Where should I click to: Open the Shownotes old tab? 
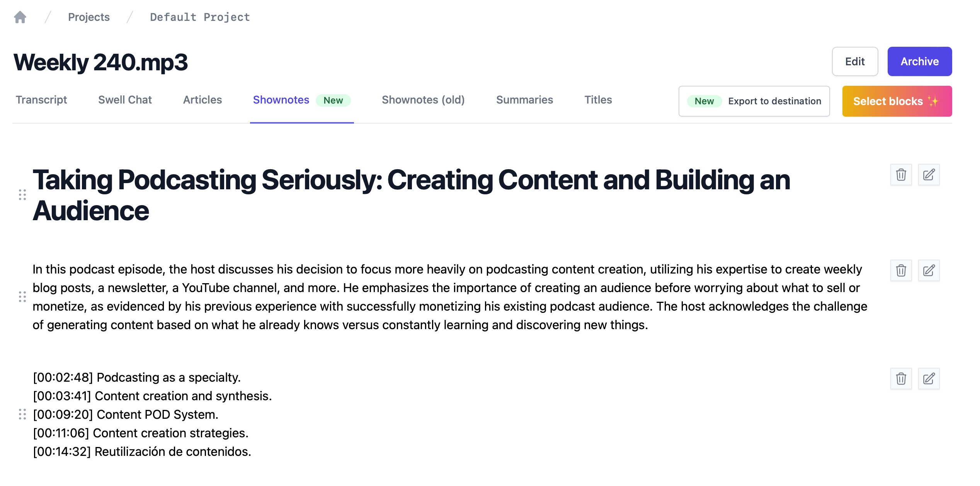[423, 99]
